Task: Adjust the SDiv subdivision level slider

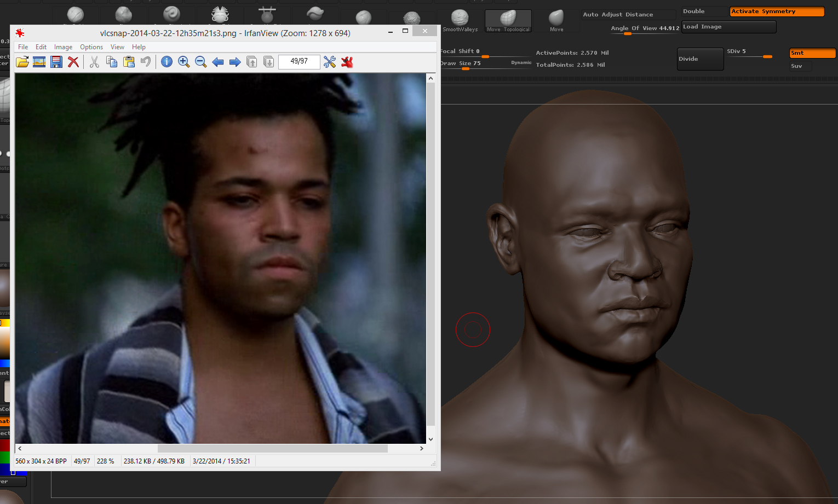Action: [749, 53]
